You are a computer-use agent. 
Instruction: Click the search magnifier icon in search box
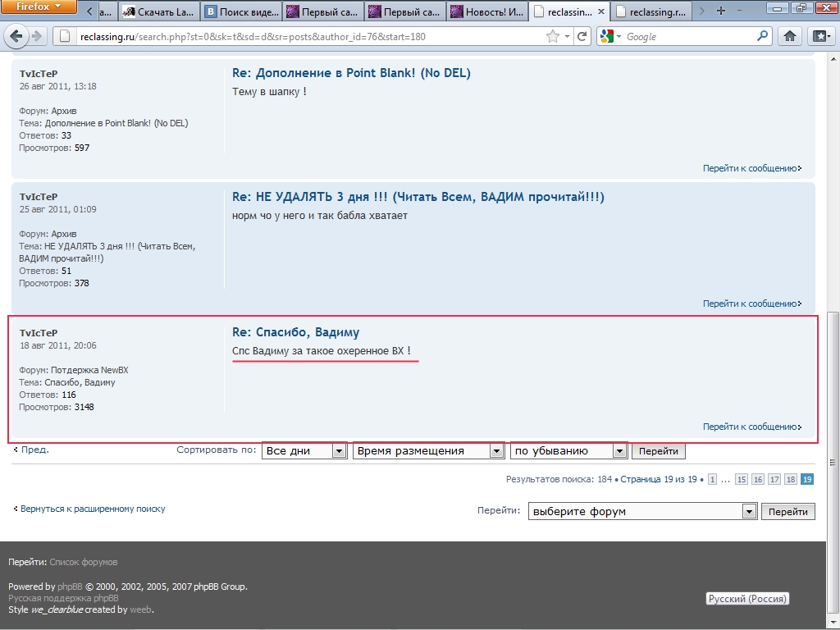pos(762,36)
